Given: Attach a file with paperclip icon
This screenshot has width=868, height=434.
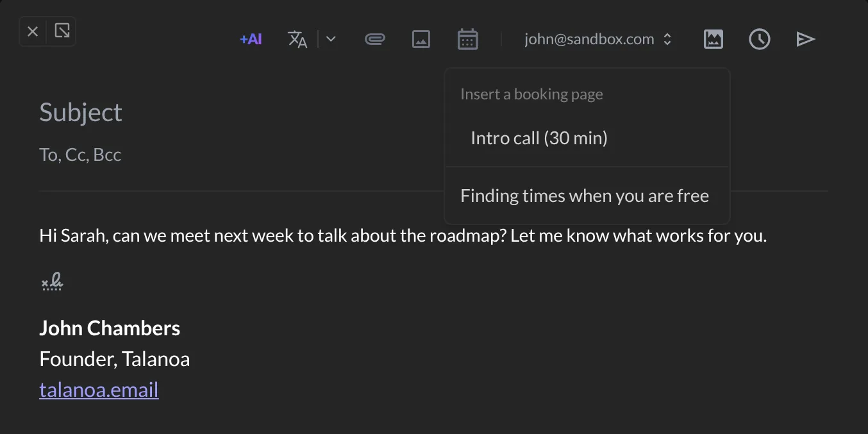Looking at the screenshot, I should (x=374, y=39).
